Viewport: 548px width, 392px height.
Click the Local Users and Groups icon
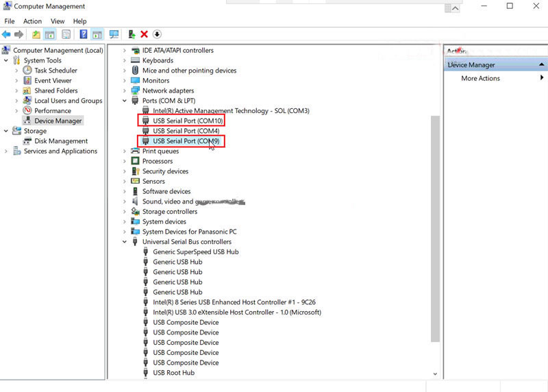pyautogui.click(x=27, y=100)
